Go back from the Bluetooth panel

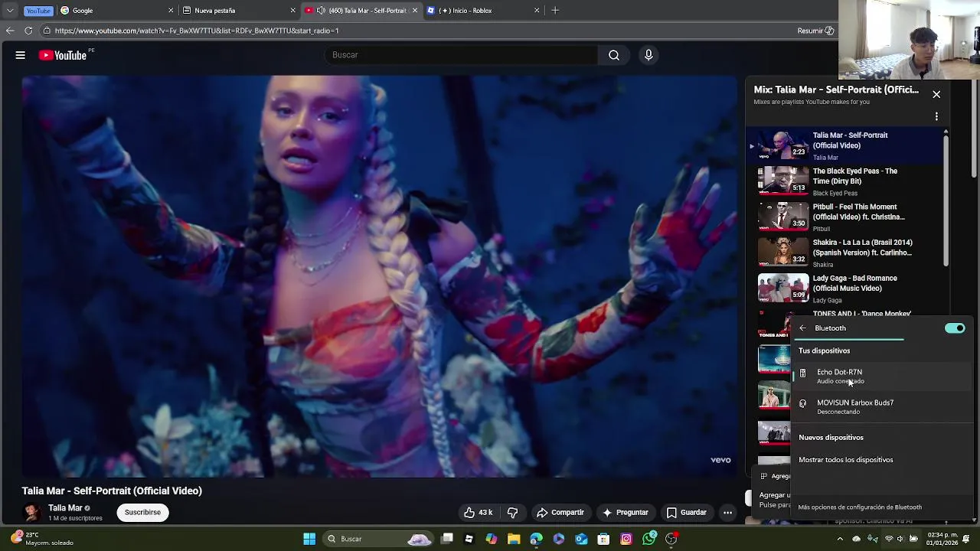pos(802,328)
